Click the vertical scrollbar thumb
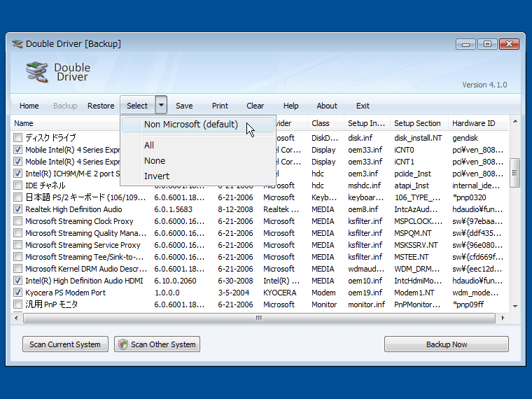This screenshot has width=532, height=399. (x=514, y=173)
